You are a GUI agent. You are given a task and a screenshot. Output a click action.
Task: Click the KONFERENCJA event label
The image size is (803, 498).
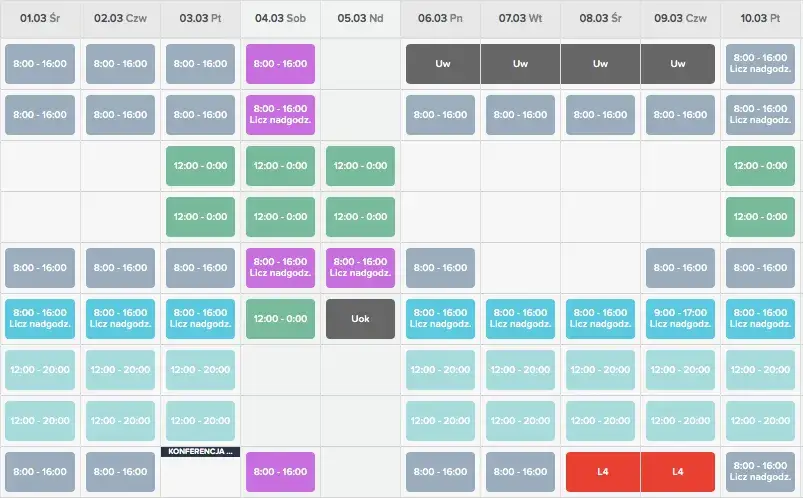coord(200,452)
